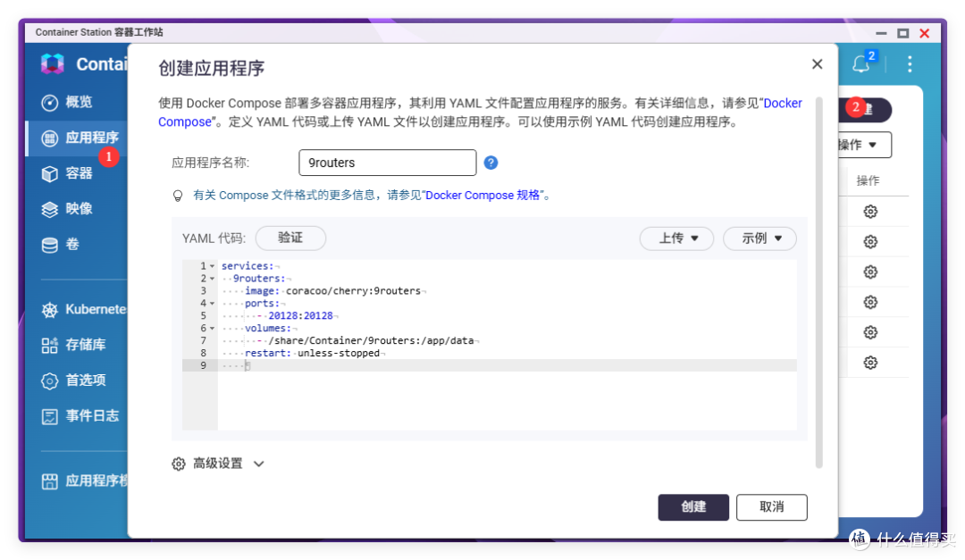Click the first row settings gear
The width and height of the screenshot is (965, 560).
coord(870,212)
